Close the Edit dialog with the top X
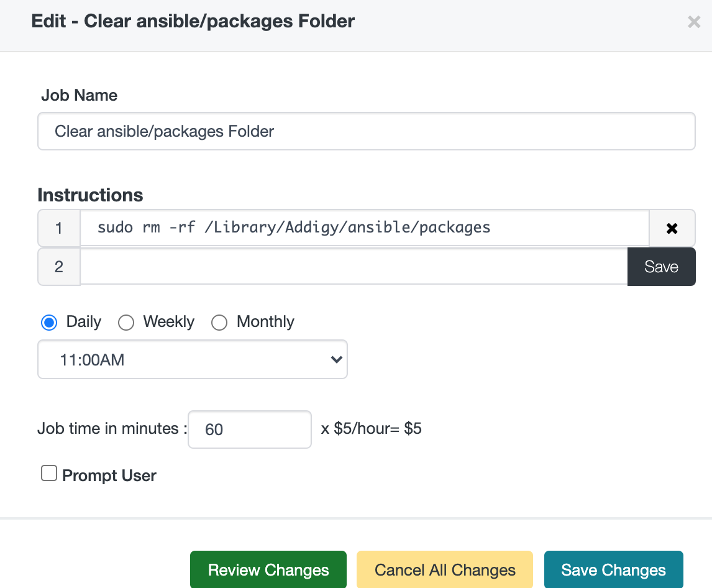Screen dimensions: 712x588 (694, 22)
